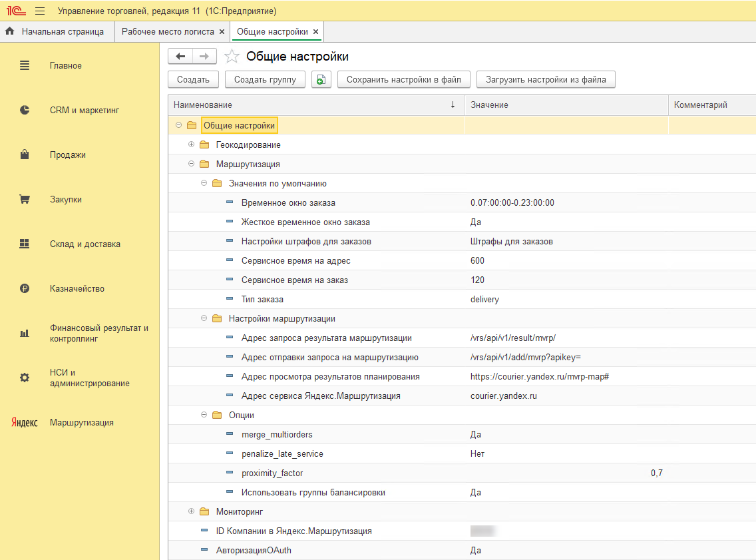
Task: Go back using the left arrow button
Action: [x=180, y=57]
